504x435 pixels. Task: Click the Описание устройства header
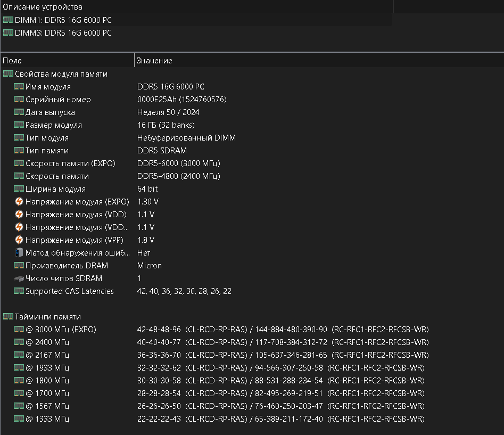point(43,7)
